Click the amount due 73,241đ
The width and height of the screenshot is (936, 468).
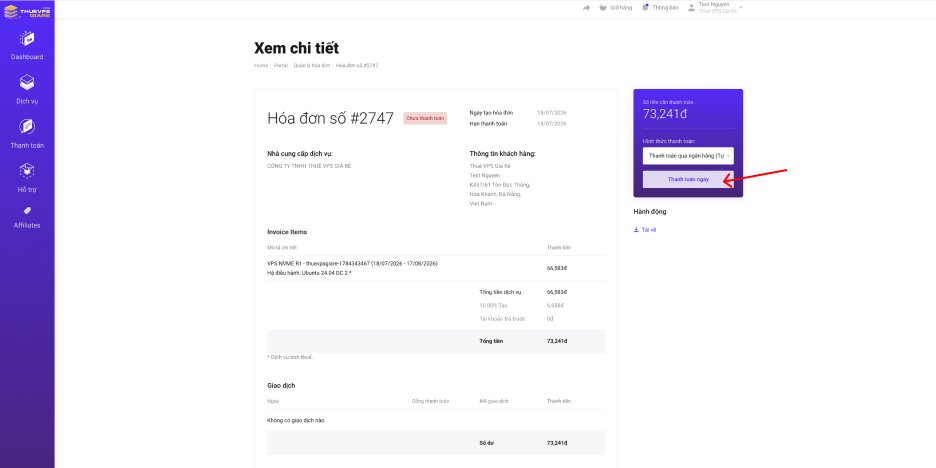(x=664, y=113)
